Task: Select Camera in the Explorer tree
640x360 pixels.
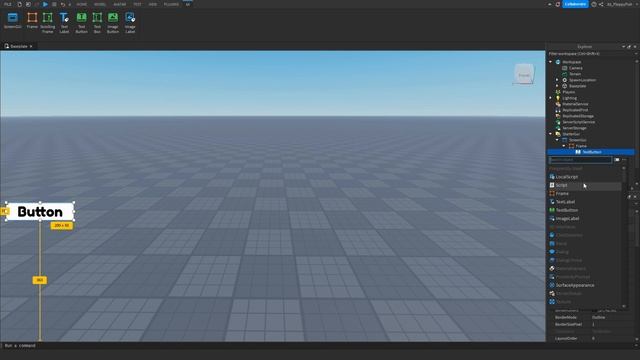Action: 576,68
